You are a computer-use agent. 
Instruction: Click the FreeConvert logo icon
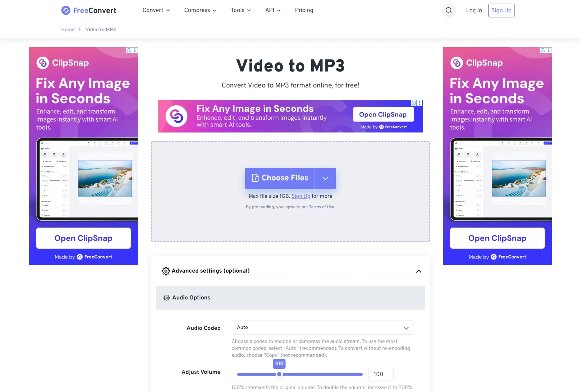(x=66, y=10)
